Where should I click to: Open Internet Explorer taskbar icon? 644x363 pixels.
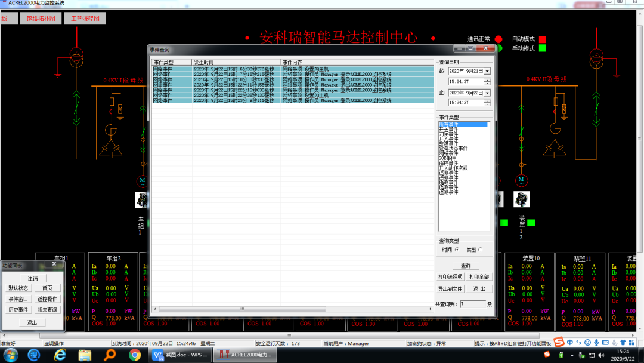(60, 355)
